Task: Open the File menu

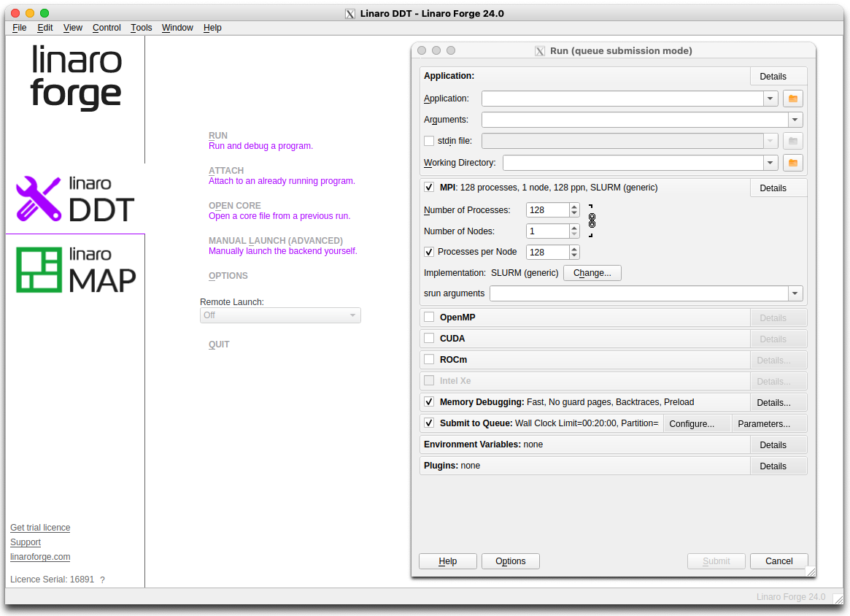Action: click(x=20, y=28)
